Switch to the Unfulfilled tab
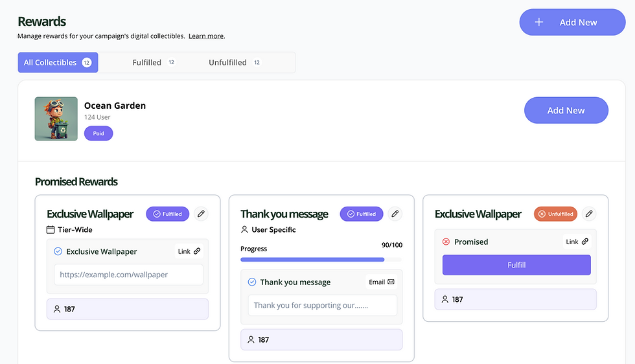 click(227, 63)
